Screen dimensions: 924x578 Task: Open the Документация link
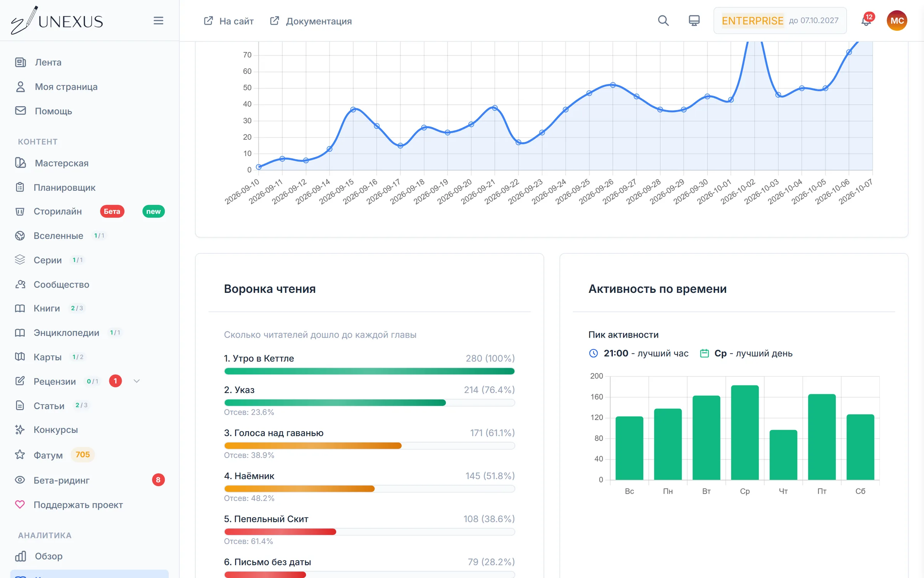click(311, 21)
